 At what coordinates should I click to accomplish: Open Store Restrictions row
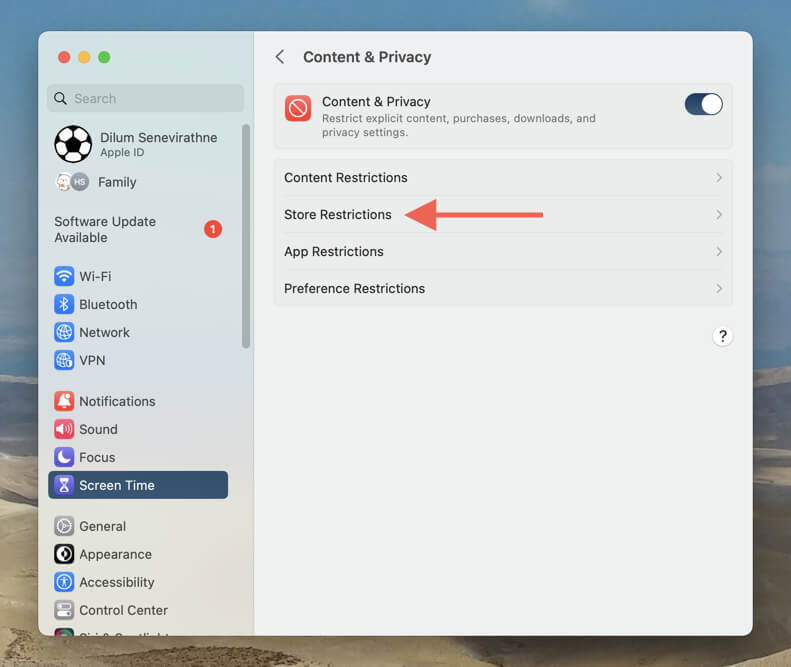coord(503,214)
